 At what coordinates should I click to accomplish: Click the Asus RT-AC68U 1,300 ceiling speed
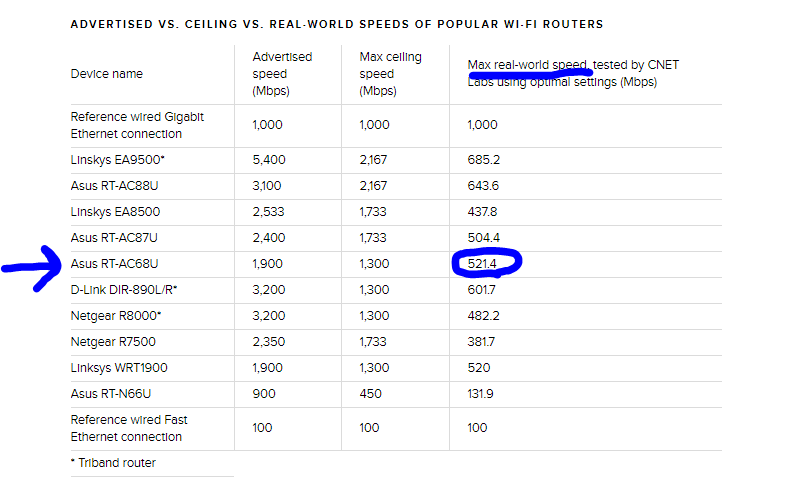(374, 264)
